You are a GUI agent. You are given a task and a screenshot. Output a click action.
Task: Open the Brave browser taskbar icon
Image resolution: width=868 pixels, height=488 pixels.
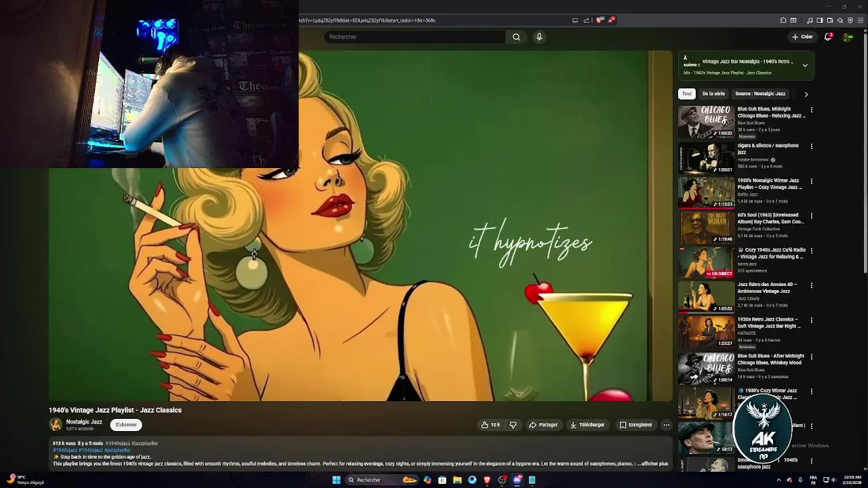click(x=487, y=480)
